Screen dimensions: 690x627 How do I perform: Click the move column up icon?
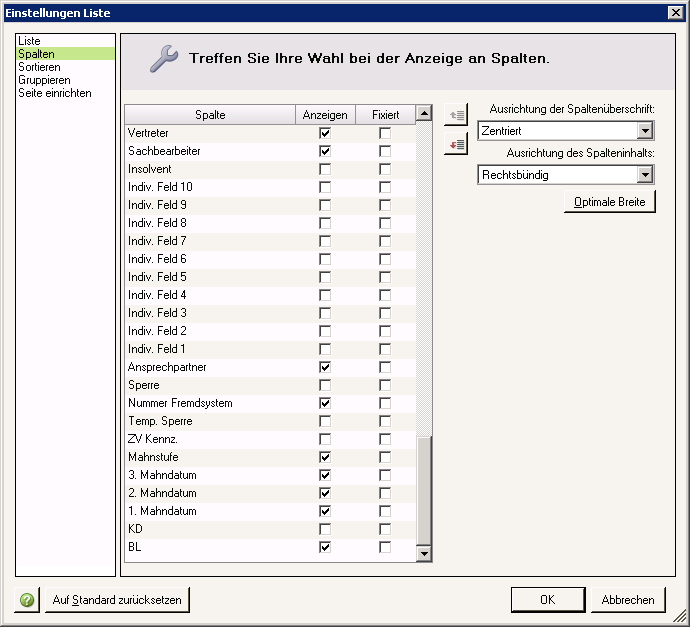tap(456, 115)
